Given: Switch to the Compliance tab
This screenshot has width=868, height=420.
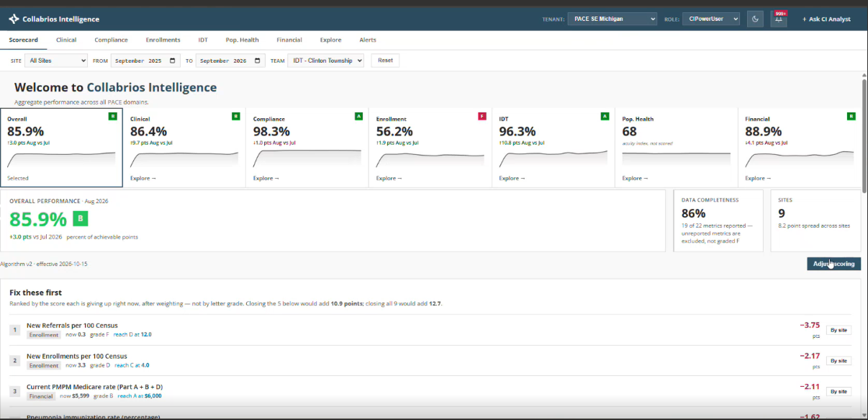Looking at the screenshot, I should 111,40.
